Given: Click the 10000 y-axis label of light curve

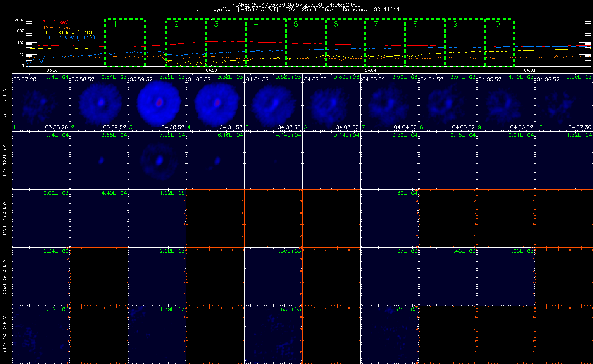Looking at the screenshot, I should pos(19,20).
